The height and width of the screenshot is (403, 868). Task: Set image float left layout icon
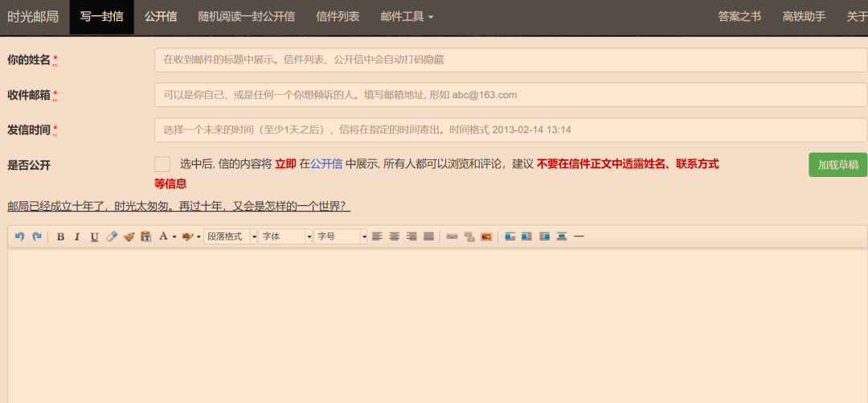(510, 236)
